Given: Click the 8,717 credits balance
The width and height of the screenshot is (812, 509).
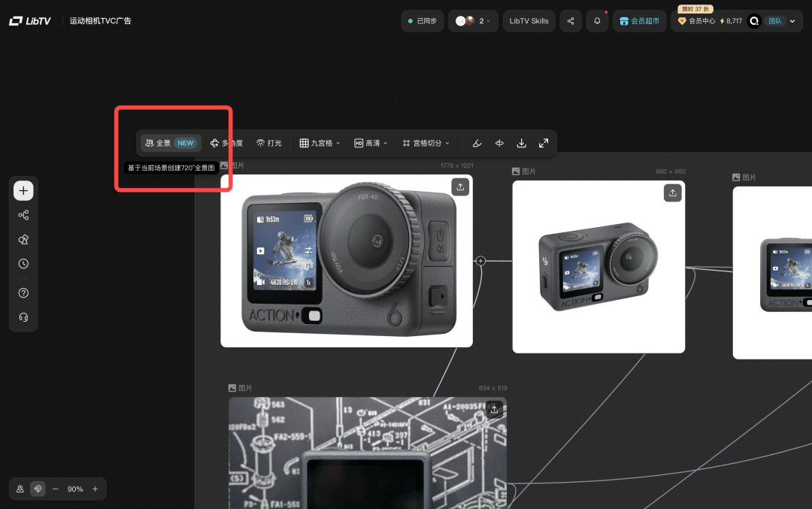Looking at the screenshot, I should (x=732, y=21).
